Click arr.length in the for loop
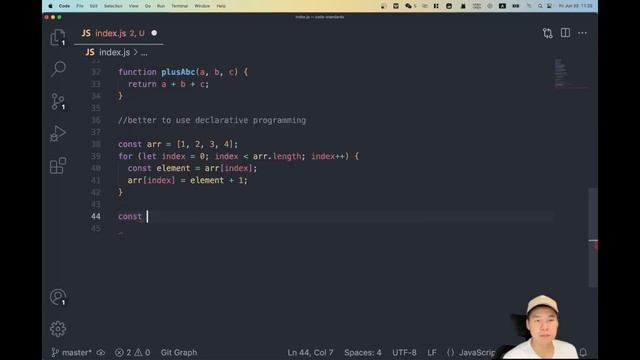 [277, 156]
